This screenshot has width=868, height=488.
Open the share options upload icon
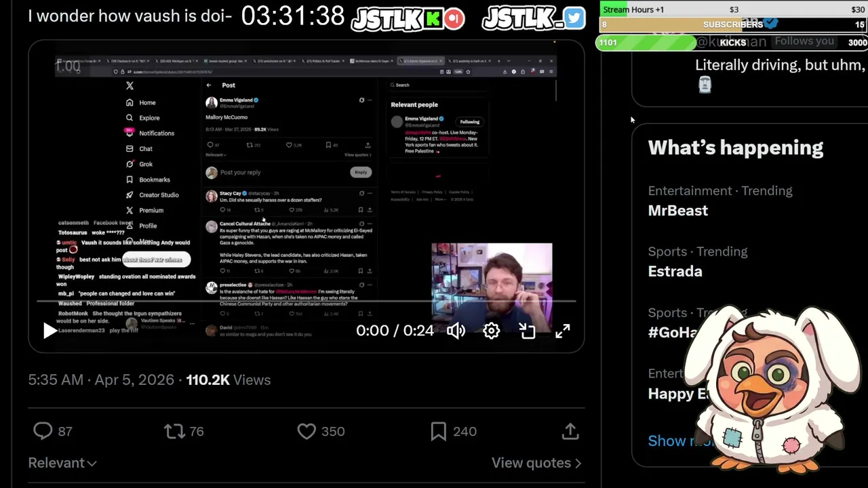[x=570, y=431]
